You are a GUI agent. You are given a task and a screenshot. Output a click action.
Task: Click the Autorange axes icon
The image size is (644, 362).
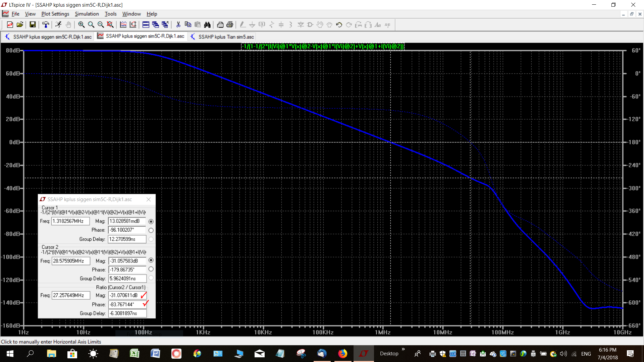coord(133,24)
